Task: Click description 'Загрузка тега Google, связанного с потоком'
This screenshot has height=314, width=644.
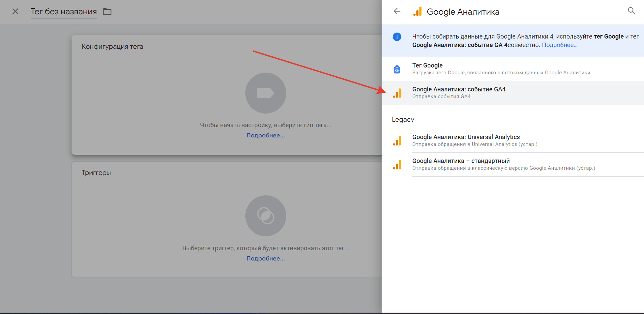Action: click(x=501, y=73)
